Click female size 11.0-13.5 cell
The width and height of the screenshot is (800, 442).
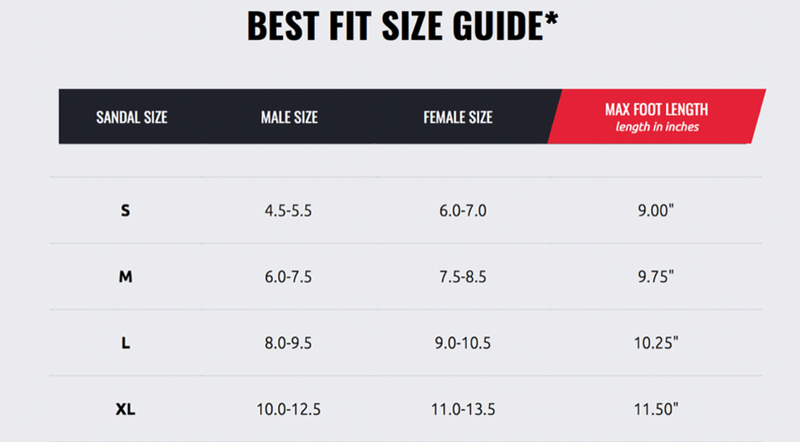coord(463,409)
